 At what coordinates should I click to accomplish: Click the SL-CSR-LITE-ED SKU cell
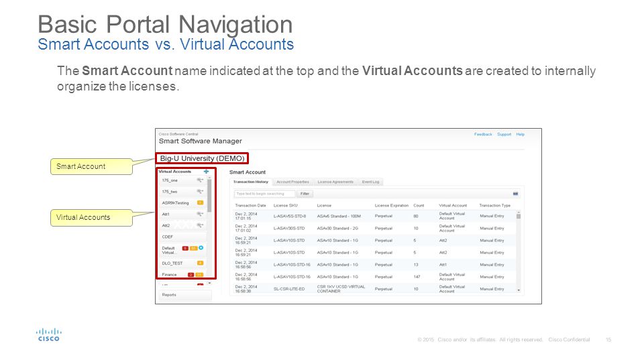(x=289, y=289)
